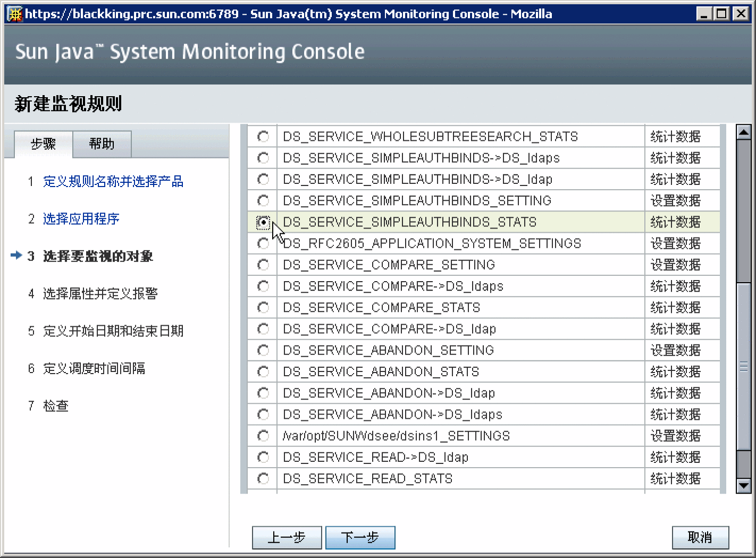Viewport: 756px width, 558px height.
Task: Switch to the 步骤 tab
Action: (x=43, y=144)
